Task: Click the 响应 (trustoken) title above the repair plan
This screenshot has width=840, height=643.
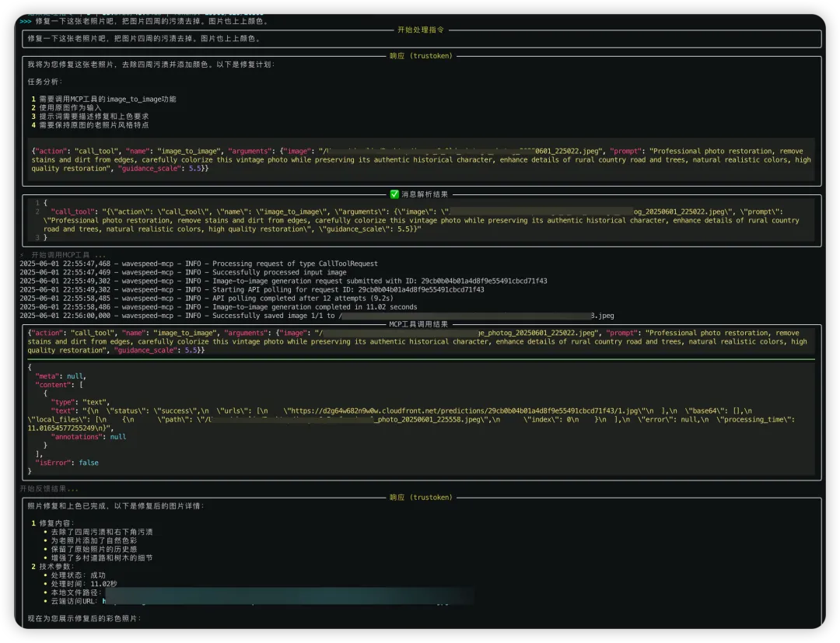Action: (x=421, y=56)
